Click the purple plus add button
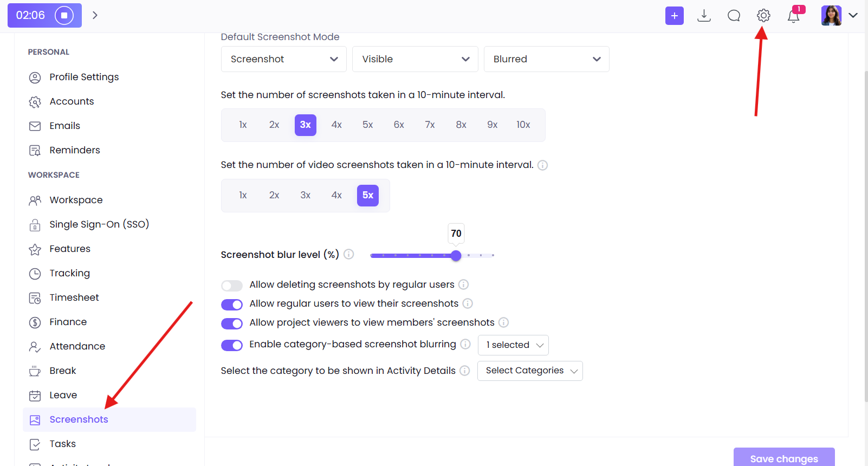The height and width of the screenshot is (466, 868). (x=674, y=16)
